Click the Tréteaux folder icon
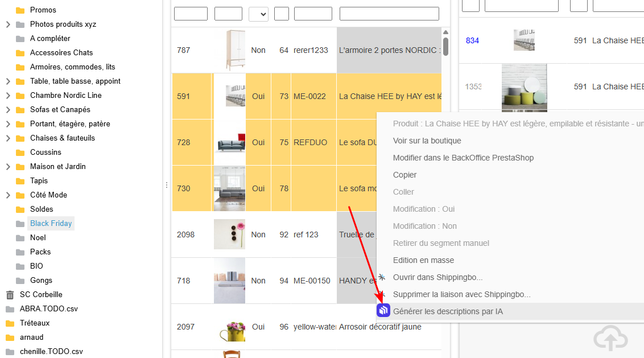644x358 pixels. (10, 323)
